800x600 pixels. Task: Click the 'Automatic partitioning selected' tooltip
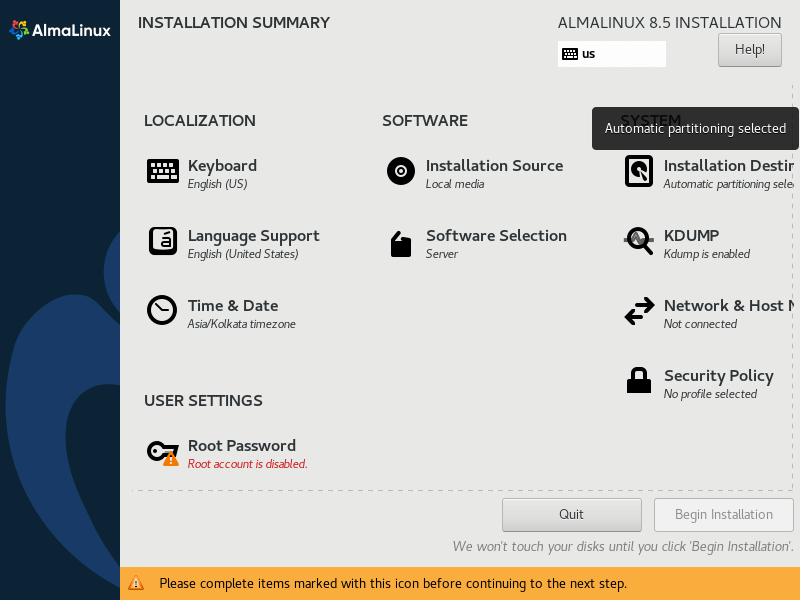[695, 129]
